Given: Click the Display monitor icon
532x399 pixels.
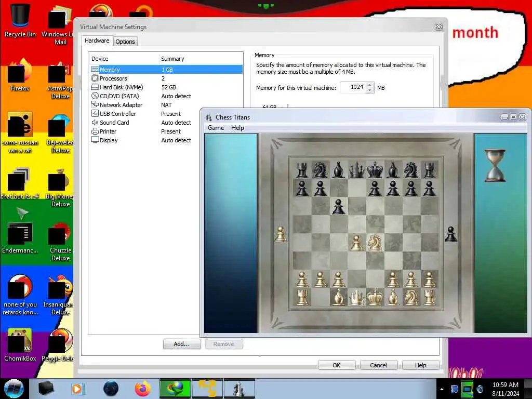Looking at the screenshot, I should click(x=95, y=140).
